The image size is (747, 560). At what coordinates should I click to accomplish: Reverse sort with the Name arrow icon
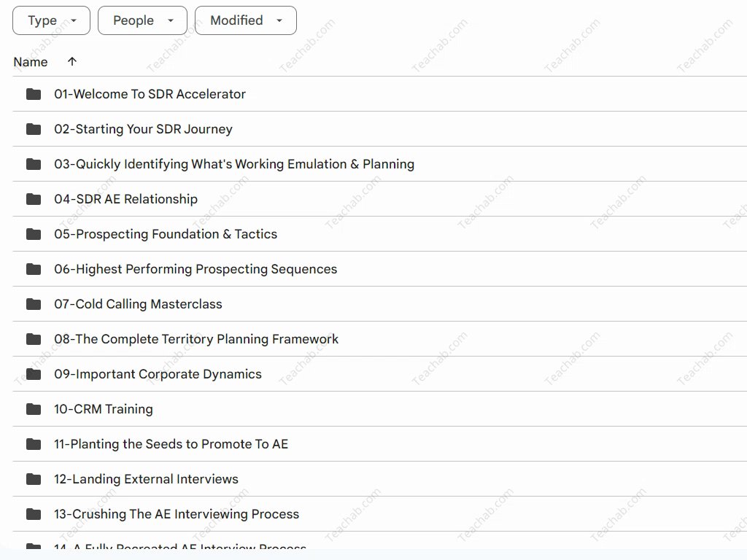click(x=71, y=62)
